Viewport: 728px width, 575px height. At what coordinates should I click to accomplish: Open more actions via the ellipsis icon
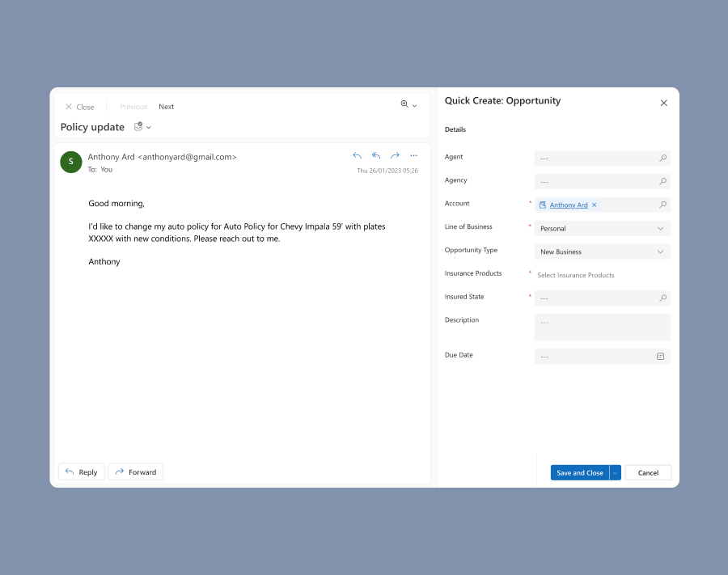(414, 155)
